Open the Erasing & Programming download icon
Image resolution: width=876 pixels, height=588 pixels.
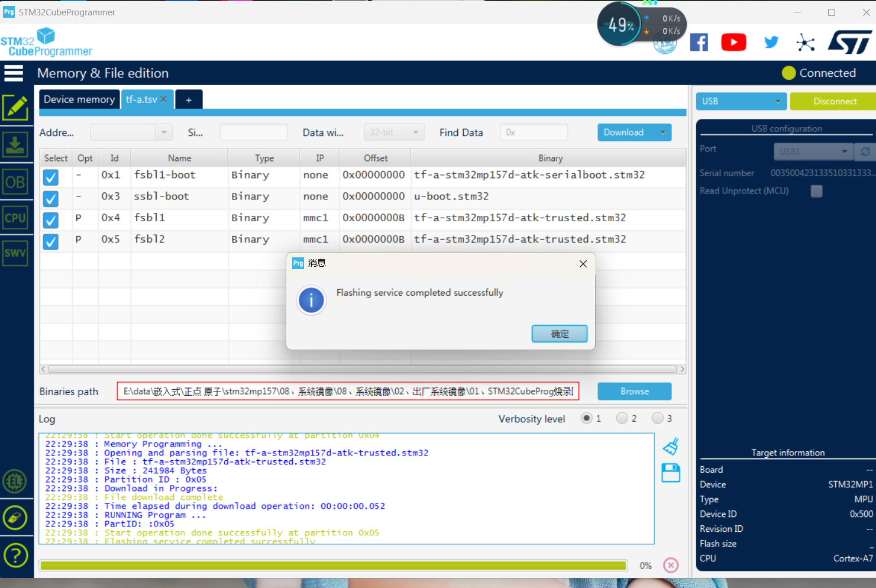click(x=15, y=144)
